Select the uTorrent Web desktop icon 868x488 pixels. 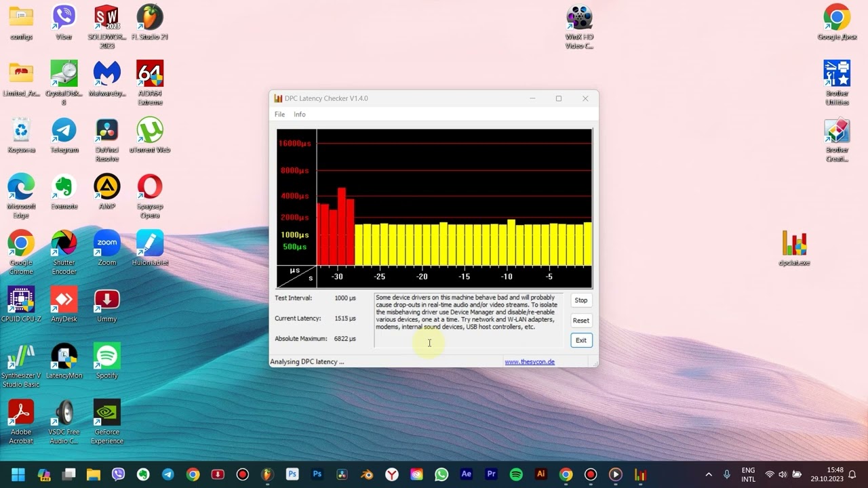coord(150,135)
